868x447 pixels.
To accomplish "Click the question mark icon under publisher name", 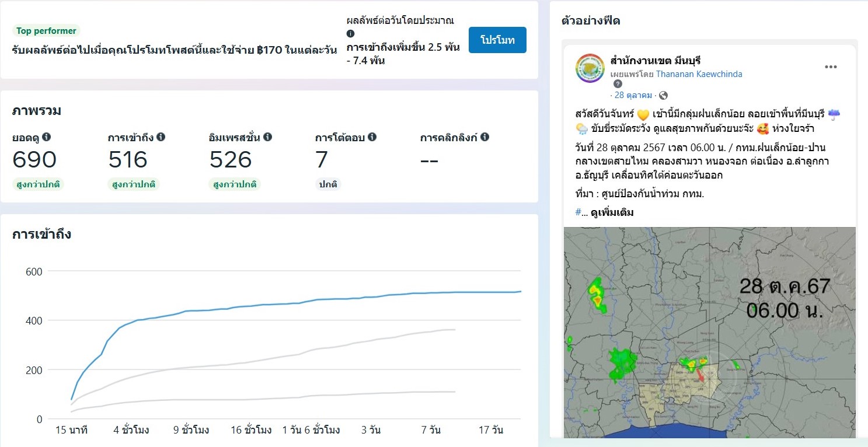I will 618,84.
